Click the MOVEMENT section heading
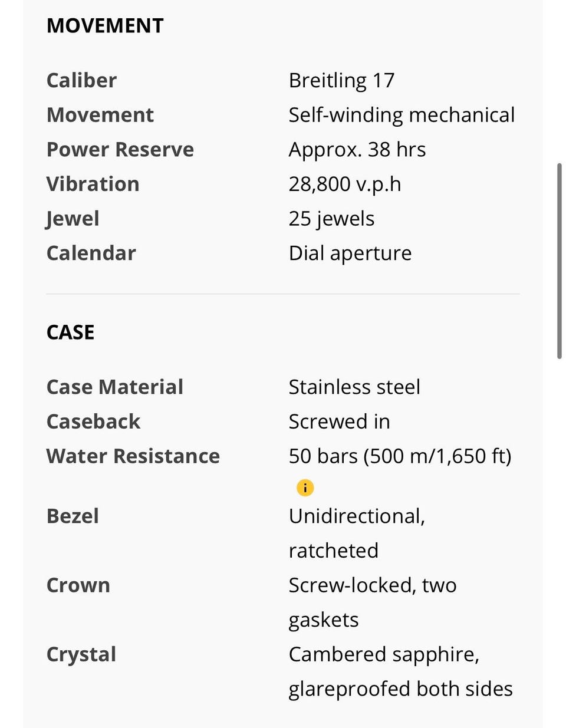 coord(105,26)
